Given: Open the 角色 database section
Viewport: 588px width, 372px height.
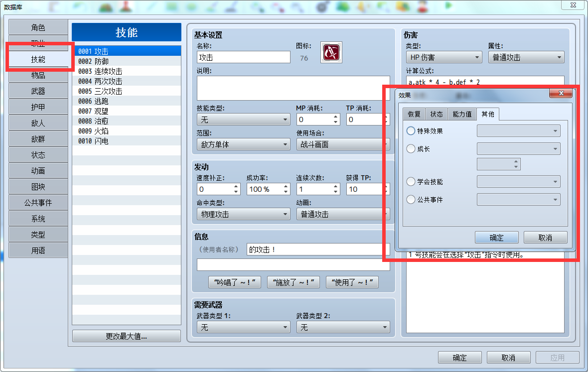Looking at the screenshot, I should coord(38,27).
